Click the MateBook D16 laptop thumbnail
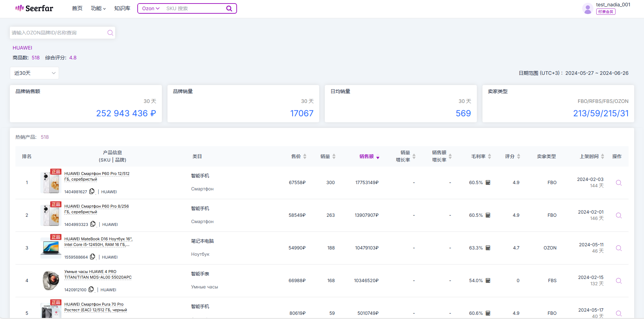This screenshot has width=644, height=319. point(51,248)
